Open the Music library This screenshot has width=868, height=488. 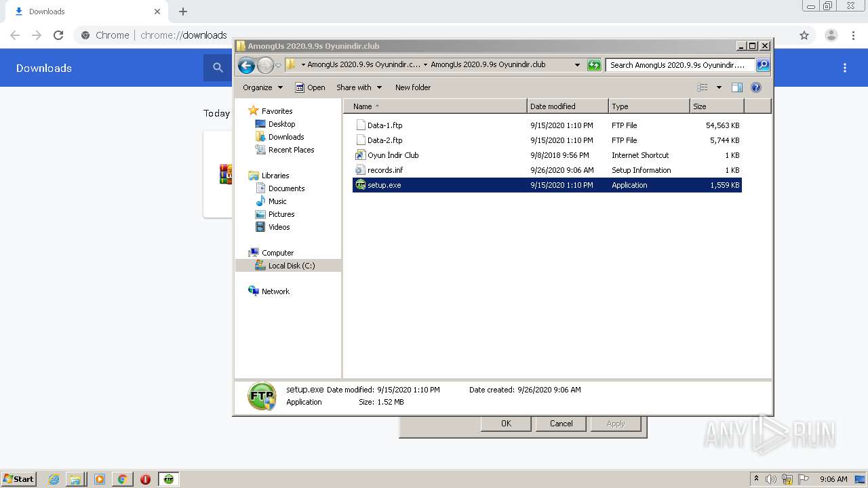pyautogui.click(x=271, y=201)
